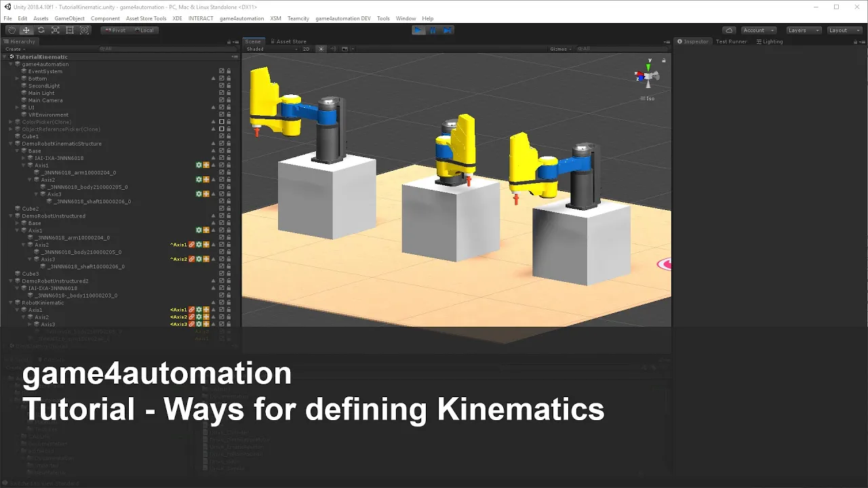
Task: Expand the Bottom tree node
Action: click(18, 79)
